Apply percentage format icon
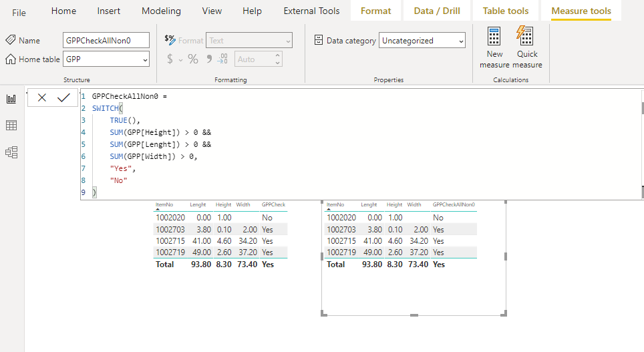This screenshot has width=644, height=352. pyautogui.click(x=193, y=59)
